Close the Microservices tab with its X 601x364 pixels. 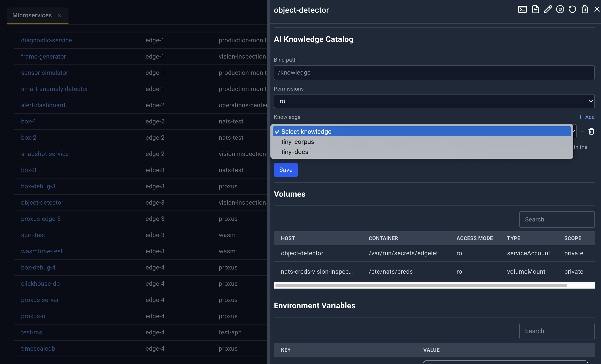59,15
